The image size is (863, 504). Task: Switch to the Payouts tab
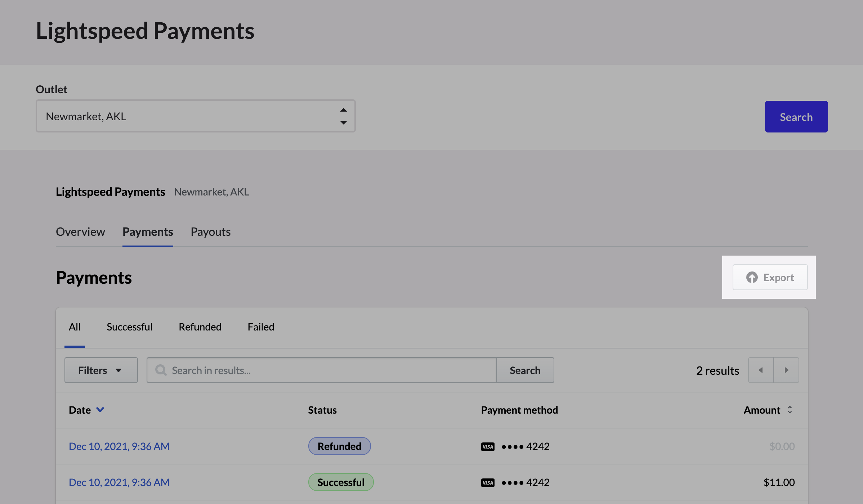pyautogui.click(x=210, y=232)
